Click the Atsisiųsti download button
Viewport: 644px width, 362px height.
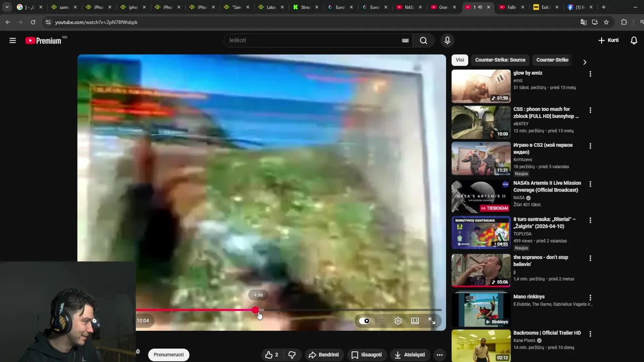tap(410, 355)
